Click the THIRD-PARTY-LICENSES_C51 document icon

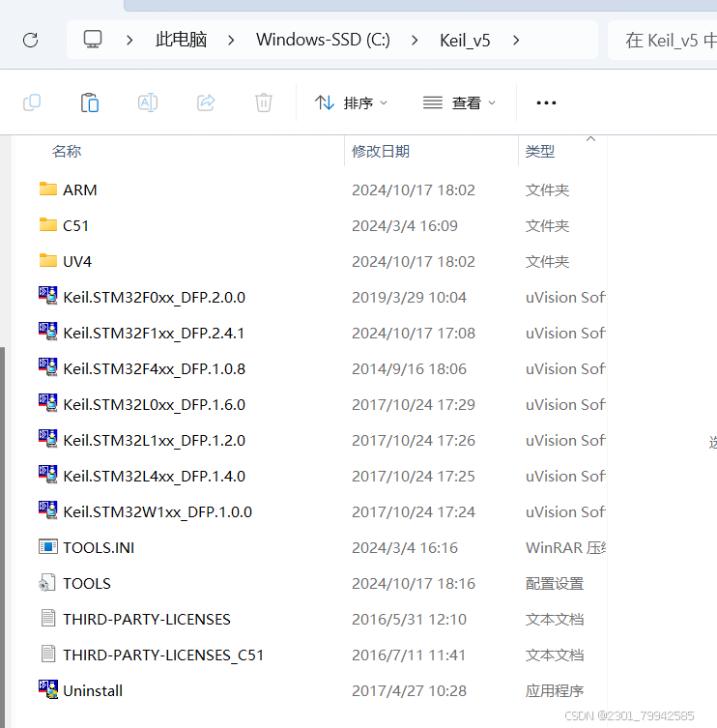pyautogui.click(x=48, y=654)
